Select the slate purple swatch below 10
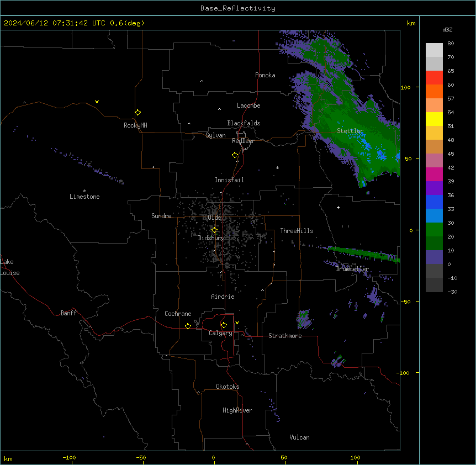Screen dimensions: 476x465 pyautogui.click(x=434, y=257)
